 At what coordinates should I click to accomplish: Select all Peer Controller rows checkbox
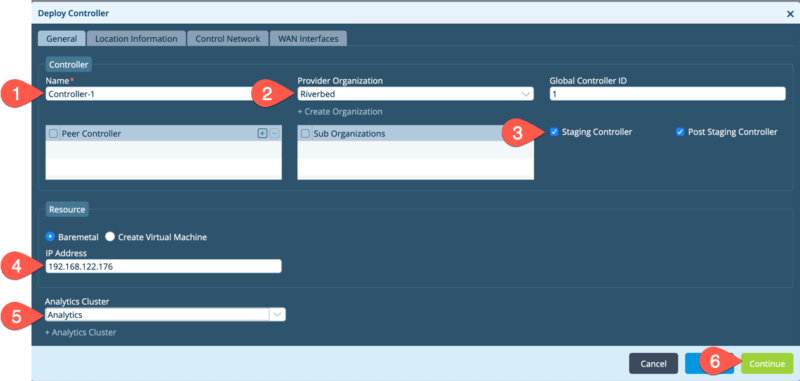(x=53, y=133)
